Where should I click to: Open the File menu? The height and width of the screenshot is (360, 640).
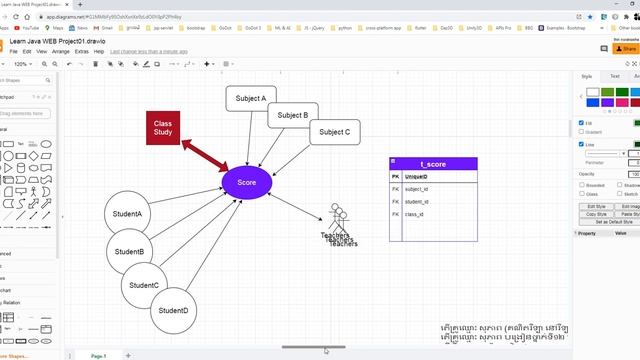pos(13,52)
